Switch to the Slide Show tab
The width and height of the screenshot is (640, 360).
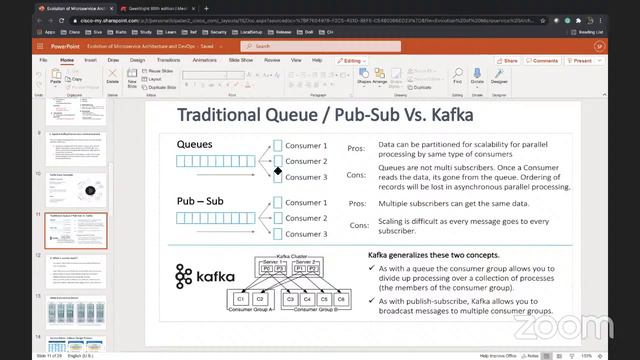click(241, 60)
